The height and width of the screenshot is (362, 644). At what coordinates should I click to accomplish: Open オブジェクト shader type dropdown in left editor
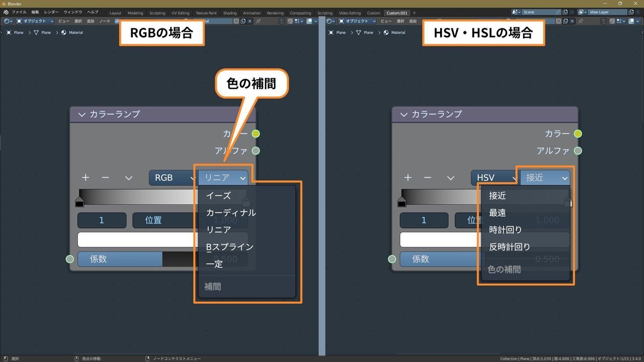(x=35, y=21)
